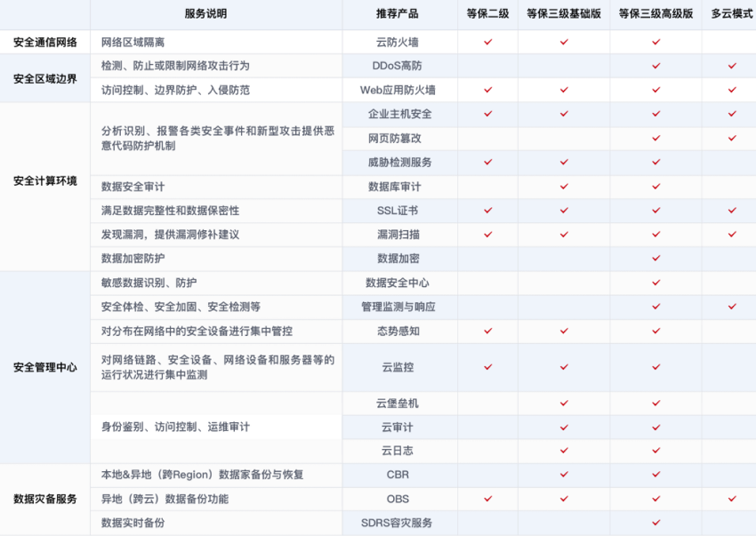756x536 pixels.
Task: Click the 漏洞扫描 product cell
Action: pos(398,235)
